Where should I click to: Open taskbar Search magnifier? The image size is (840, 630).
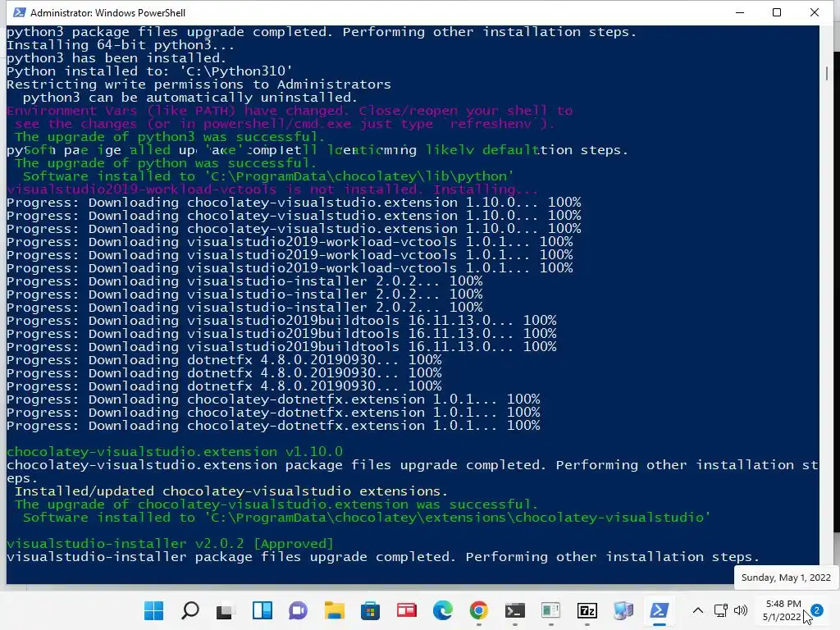[x=189, y=610]
